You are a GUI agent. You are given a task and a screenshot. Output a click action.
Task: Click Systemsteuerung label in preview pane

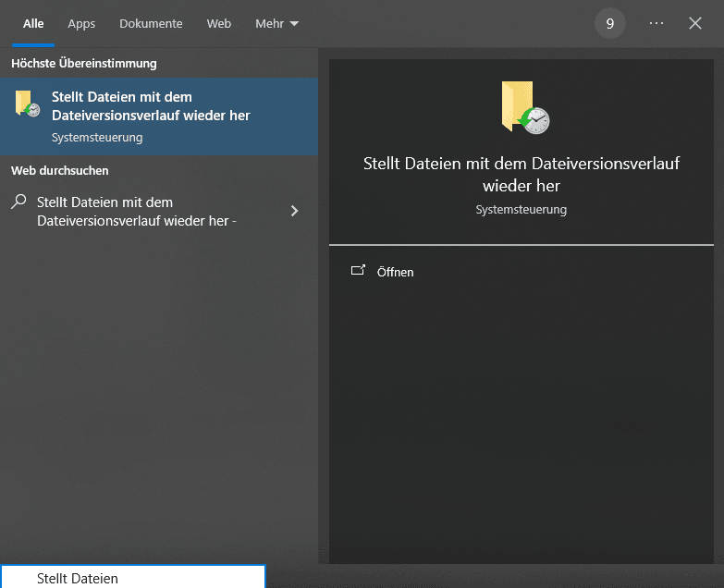[522, 210]
